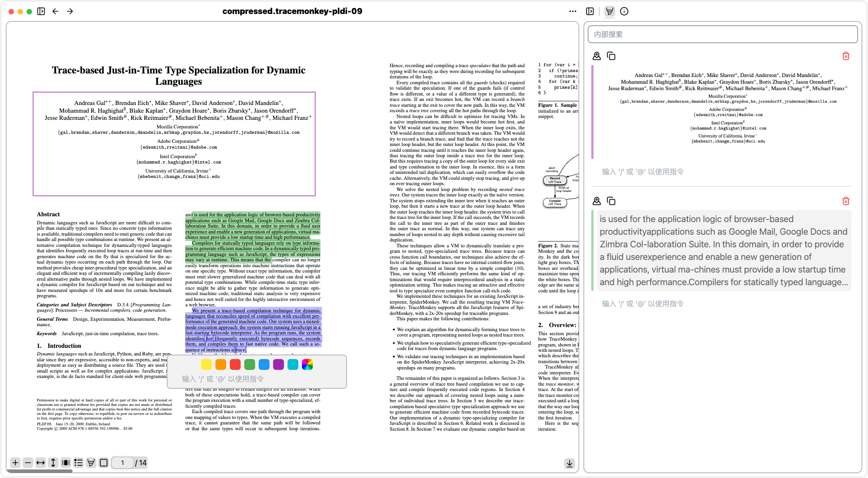The width and height of the screenshot is (868, 478).
Task: Zoom in with the plus button
Action: pyautogui.click(x=15, y=463)
